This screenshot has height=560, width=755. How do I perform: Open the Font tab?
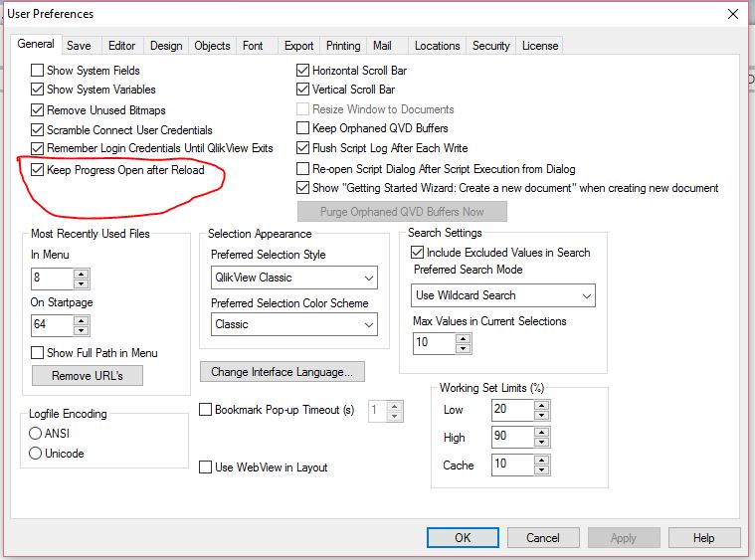click(253, 46)
